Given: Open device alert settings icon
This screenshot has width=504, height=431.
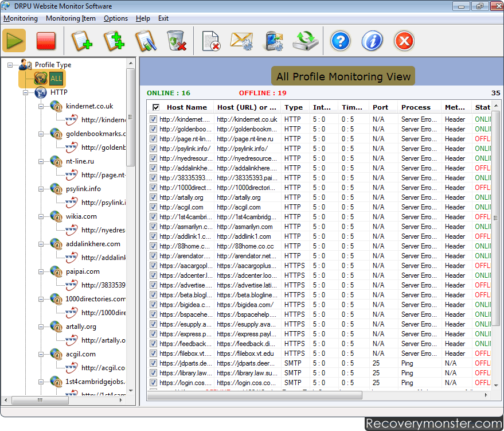Looking at the screenshot, I should coord(274,41).
